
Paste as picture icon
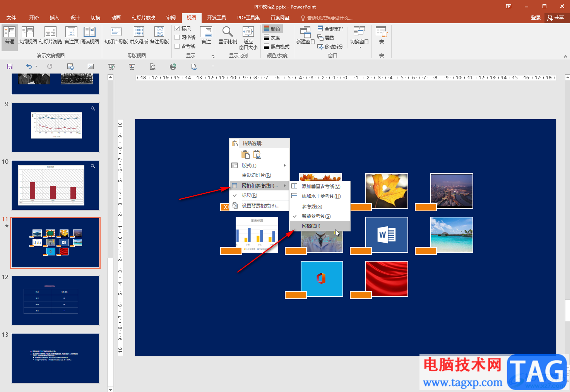click(257, 154)
